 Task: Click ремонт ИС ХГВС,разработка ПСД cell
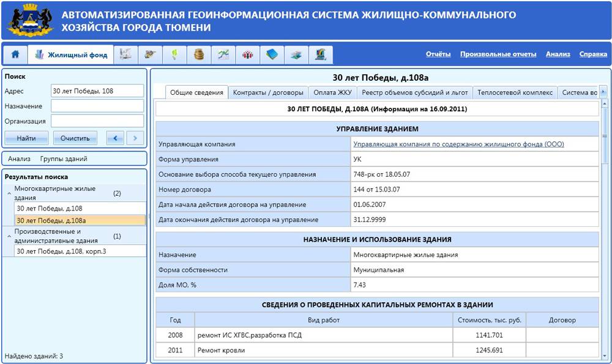click(x=324, y=335)
